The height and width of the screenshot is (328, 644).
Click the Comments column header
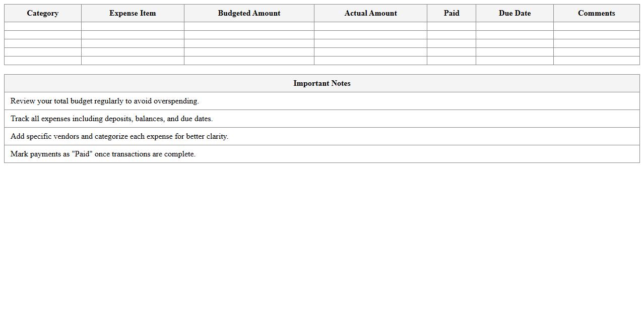pos(596,13)
